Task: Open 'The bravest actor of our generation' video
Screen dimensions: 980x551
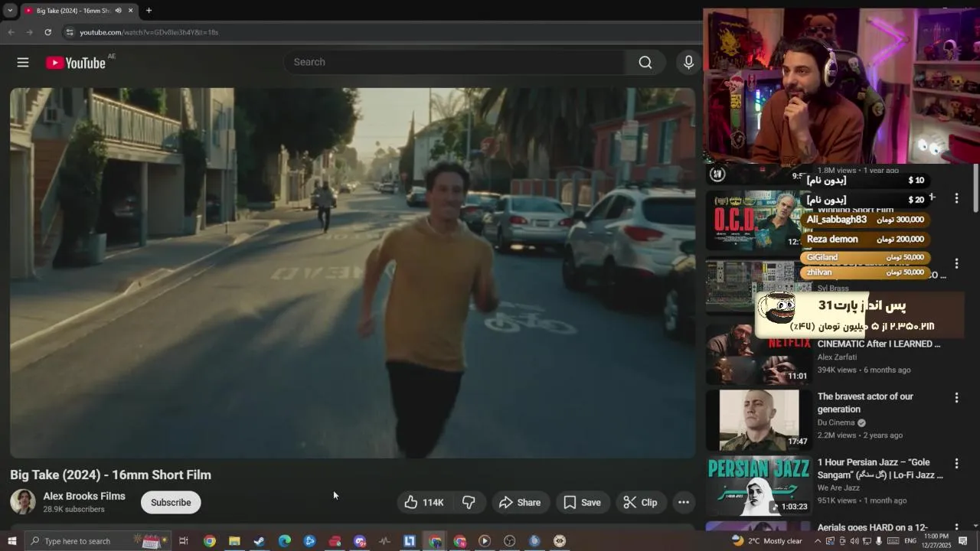Action: click(x=865, y=403)
